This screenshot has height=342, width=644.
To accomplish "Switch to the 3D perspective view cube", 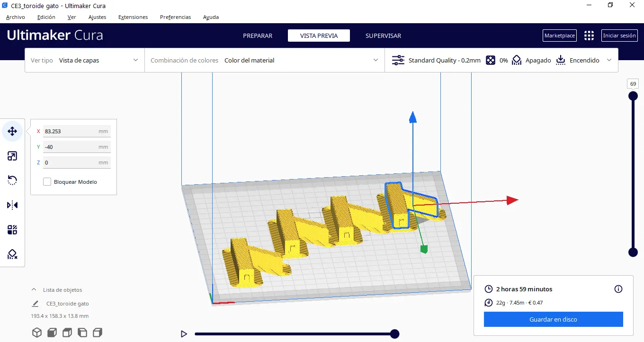I will [37, 332].
